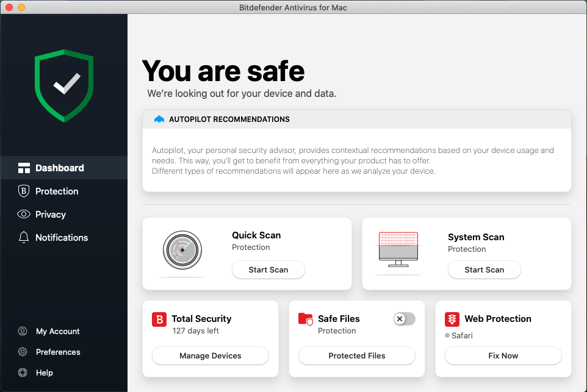Enable the Safe Files toggle switch

(x=404, y=319)
